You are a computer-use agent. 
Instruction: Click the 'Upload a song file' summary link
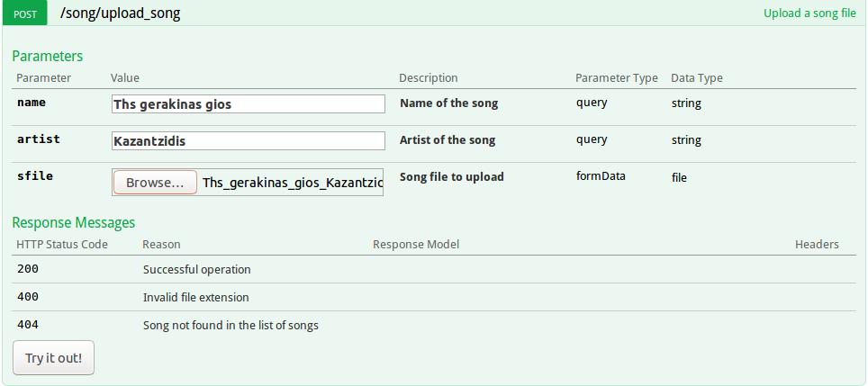coord(809,13)
